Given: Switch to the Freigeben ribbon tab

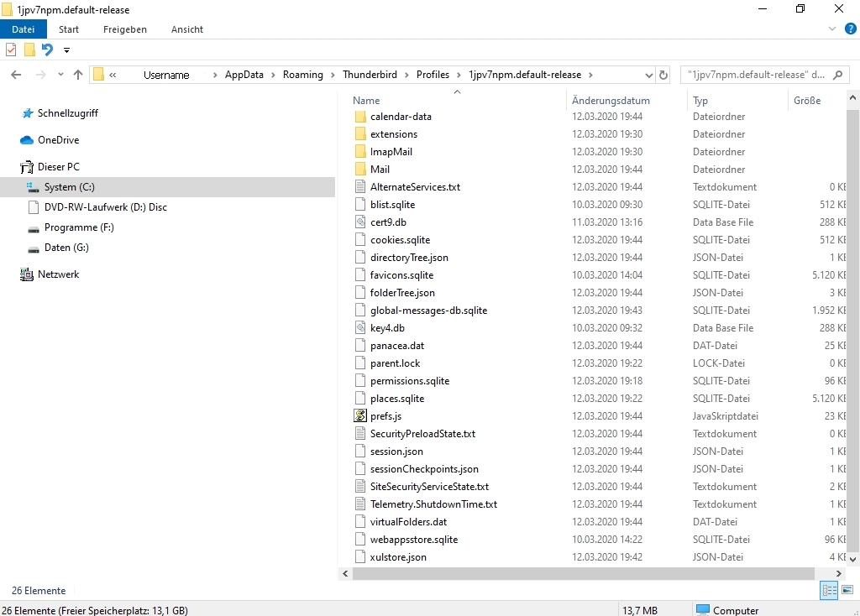Looking at the screenshot, I should [x=125, y=29].
